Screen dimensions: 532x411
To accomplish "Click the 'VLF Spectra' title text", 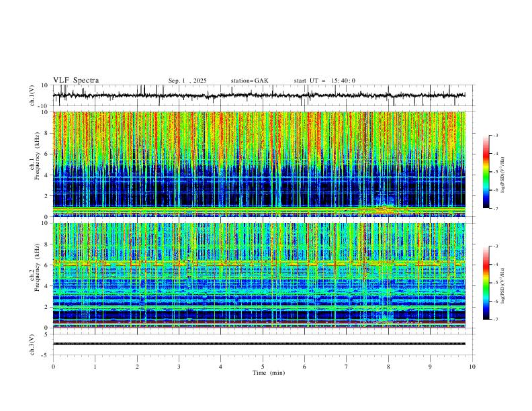I will click(x=76, y=81).
